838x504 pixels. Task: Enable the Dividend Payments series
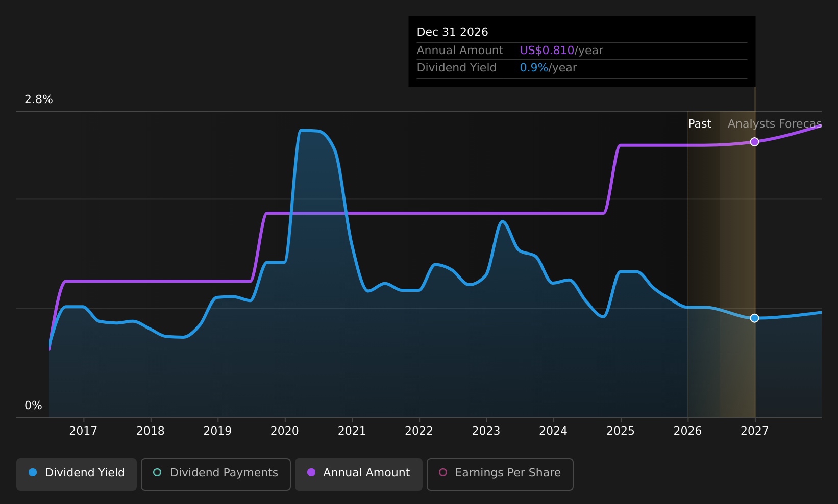point(216,474)
